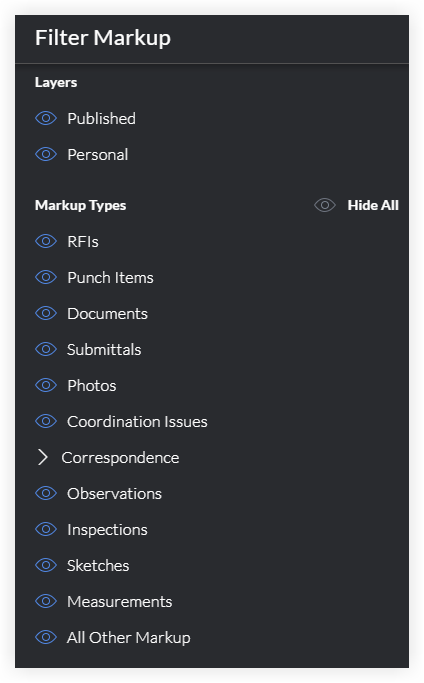This screenshot has width=424, height=683.
Task: Hide RFIs markup with eye icon
Action: pyautogui.click(x=46, y=241)
